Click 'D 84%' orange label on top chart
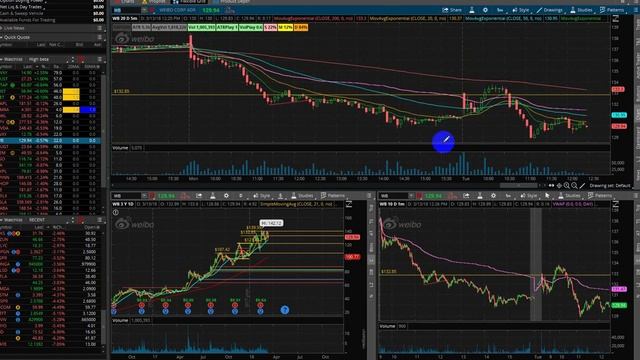The width and height of the screenshot is (640, 360). pos(301,27)
